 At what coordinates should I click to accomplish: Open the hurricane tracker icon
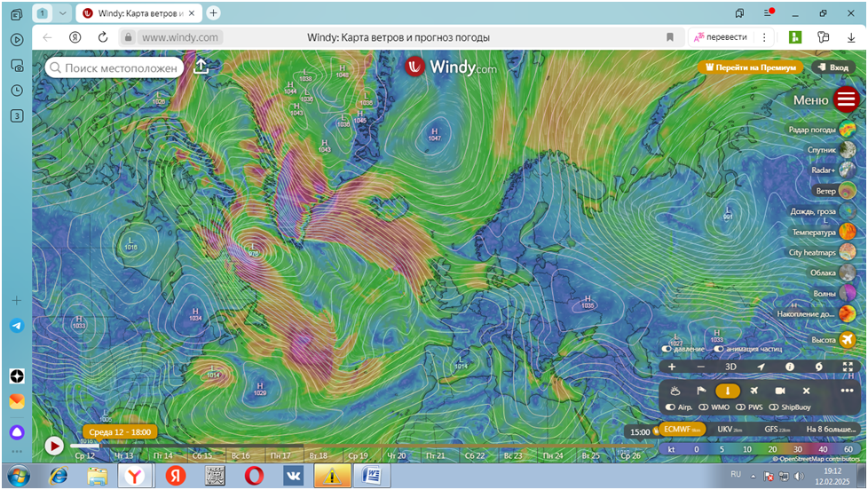coord(818,367)
